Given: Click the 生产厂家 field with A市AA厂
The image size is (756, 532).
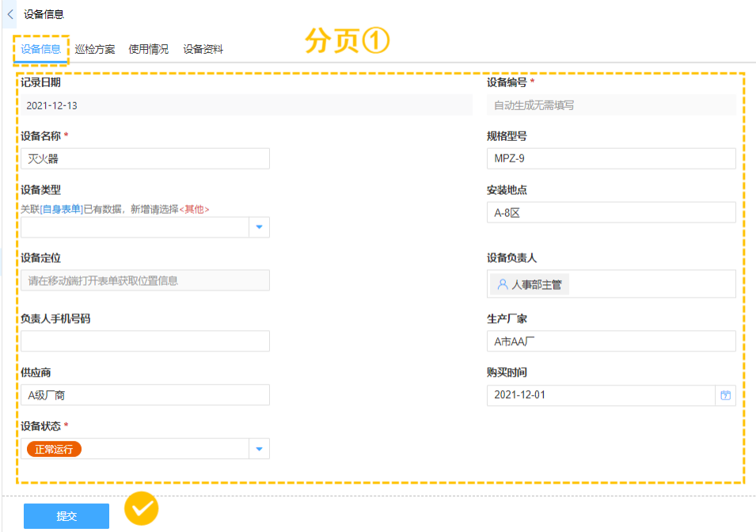Looking at the screenshot, I should point(610,341).
